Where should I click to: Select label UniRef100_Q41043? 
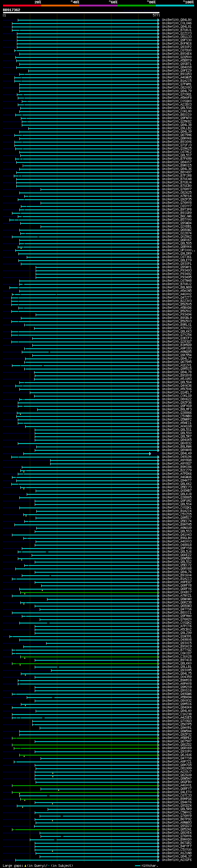[177, 535]
